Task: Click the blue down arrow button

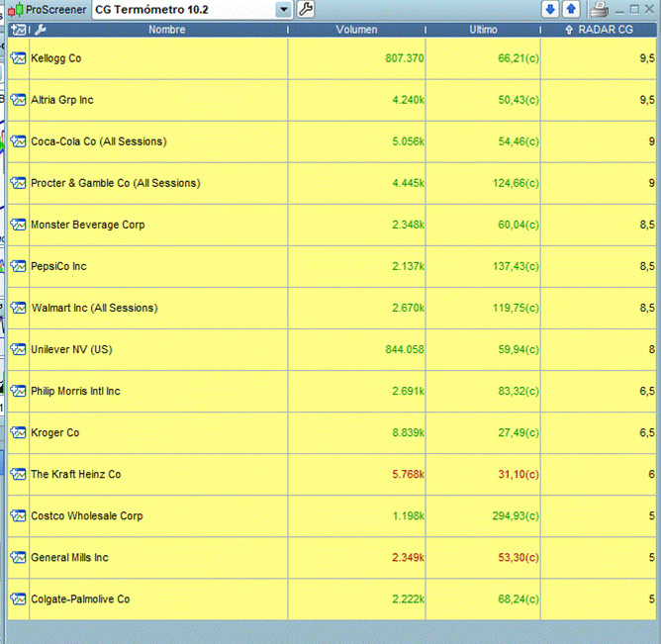Action: pyautogui.click(x=550, y=10)
